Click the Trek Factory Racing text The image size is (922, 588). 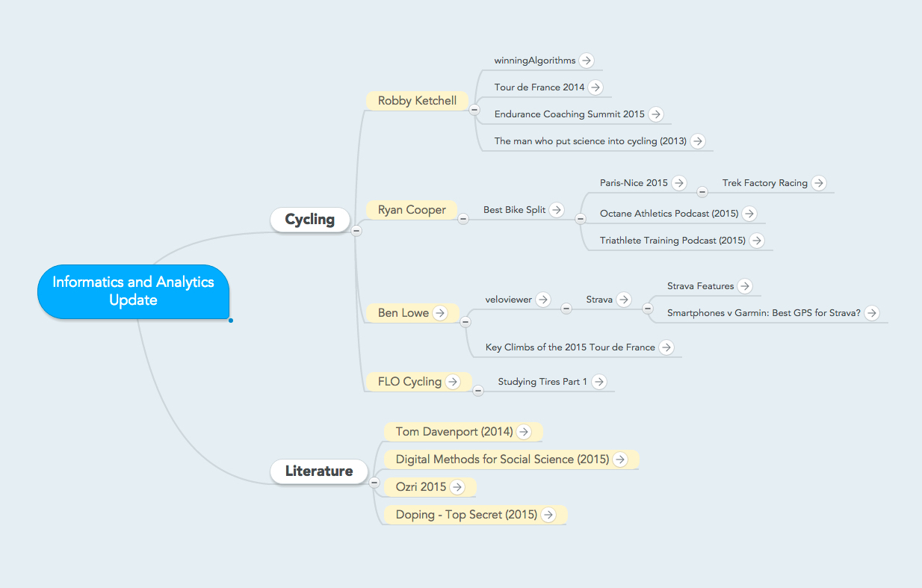click(765, 183)
